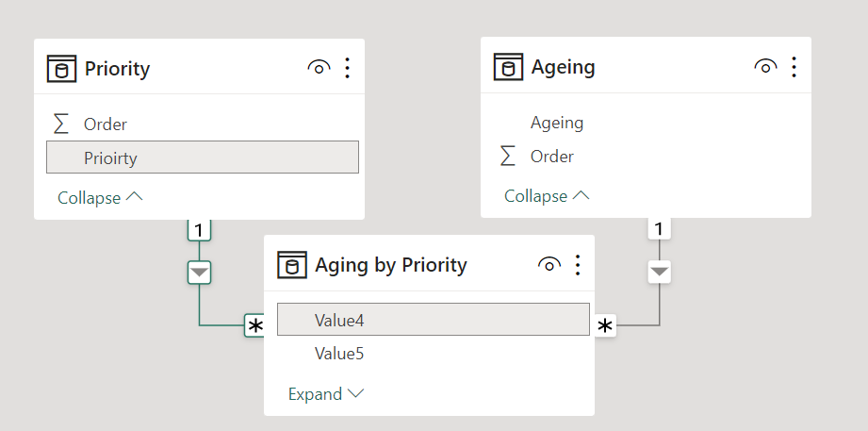Click the filter direction arrow below Ageing
This screenshot has height=431, width=868.
click(x=660, y=272)
